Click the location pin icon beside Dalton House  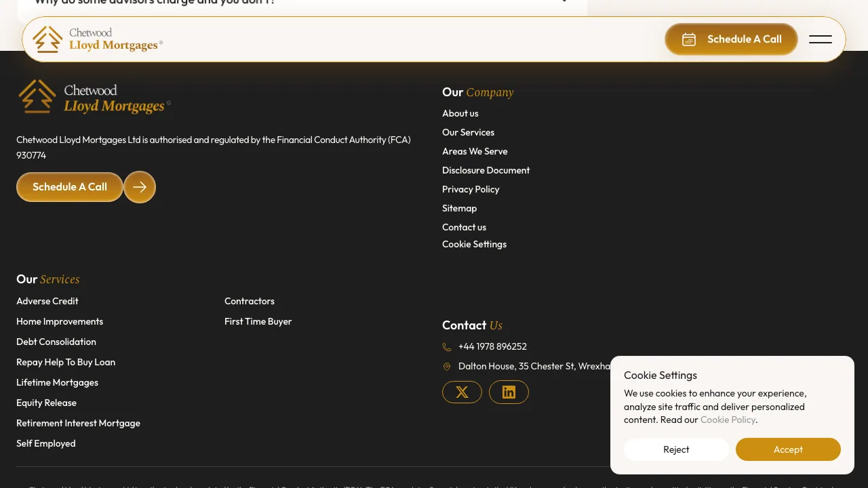pyautogui.click(x=446, y=366)
